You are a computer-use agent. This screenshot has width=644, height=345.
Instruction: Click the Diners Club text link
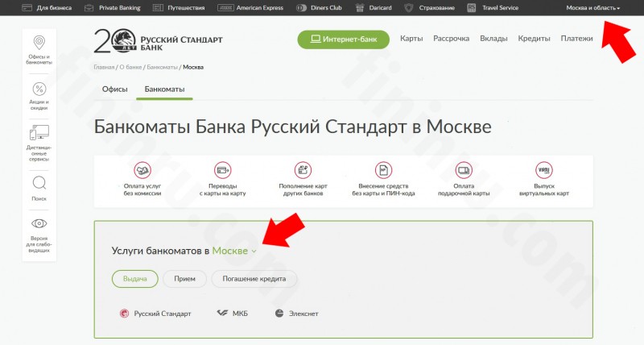326,8
